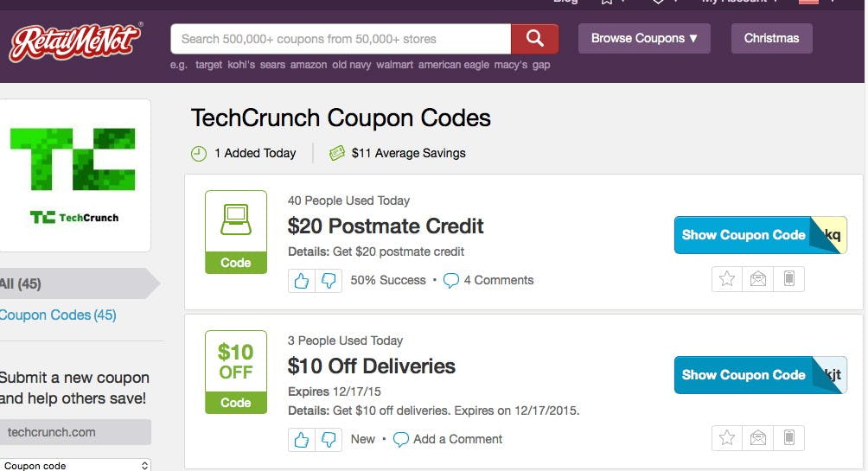Screen dimensions: 868x471
Task: Send $10 Off Deliveries coupon to phone
Action: 788,438
